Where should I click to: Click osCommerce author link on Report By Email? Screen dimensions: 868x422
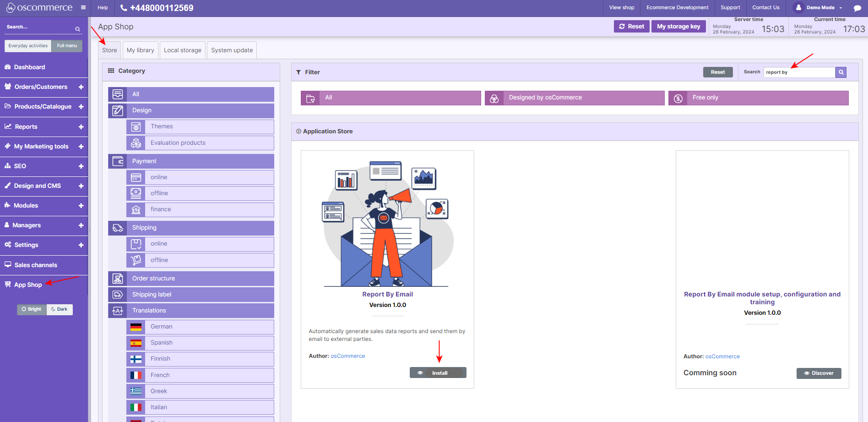(x=348, y=356)
